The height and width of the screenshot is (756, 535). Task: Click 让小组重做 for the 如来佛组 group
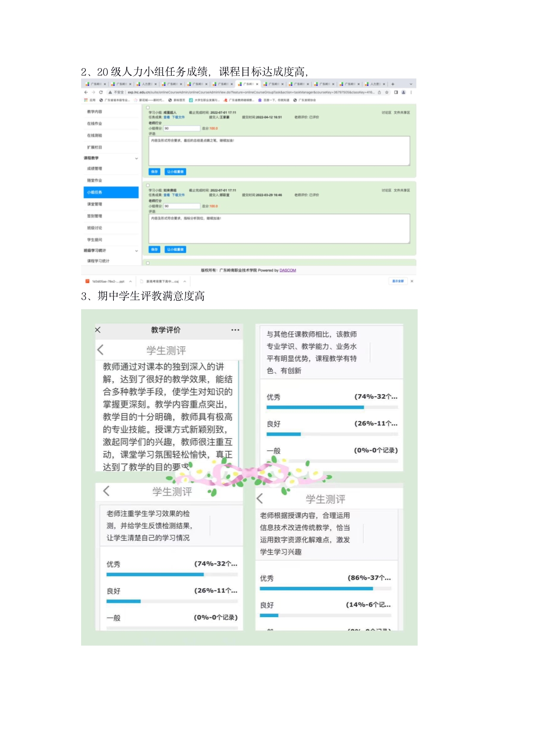(x=175, y=249)
